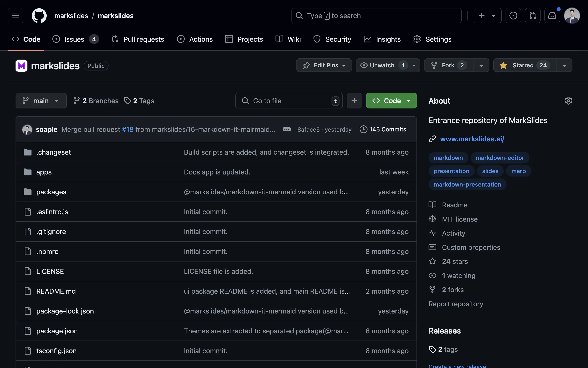This screenshot has height=368, width=588.
Task: Click the markdown-editor topic tag
Action: [x=500, y=158]
